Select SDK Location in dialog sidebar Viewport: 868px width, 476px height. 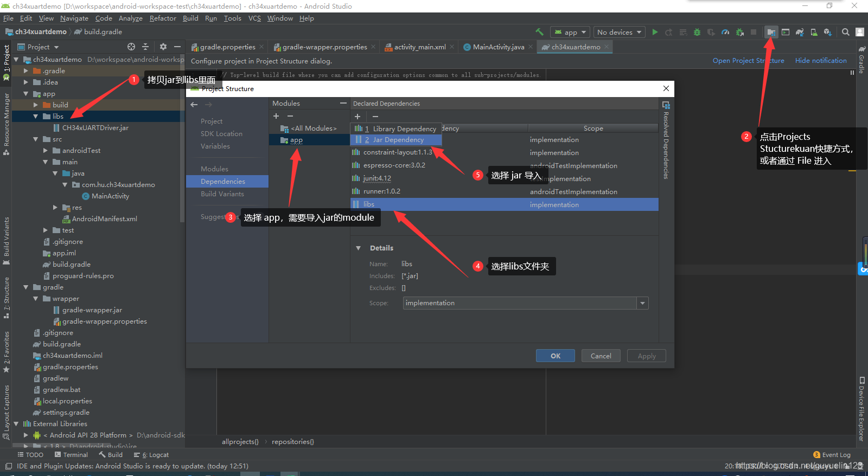221,133
